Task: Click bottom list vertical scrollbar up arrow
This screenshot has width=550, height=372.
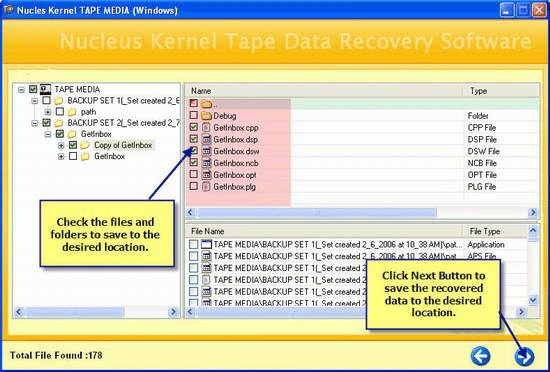Action: (533, 231)
